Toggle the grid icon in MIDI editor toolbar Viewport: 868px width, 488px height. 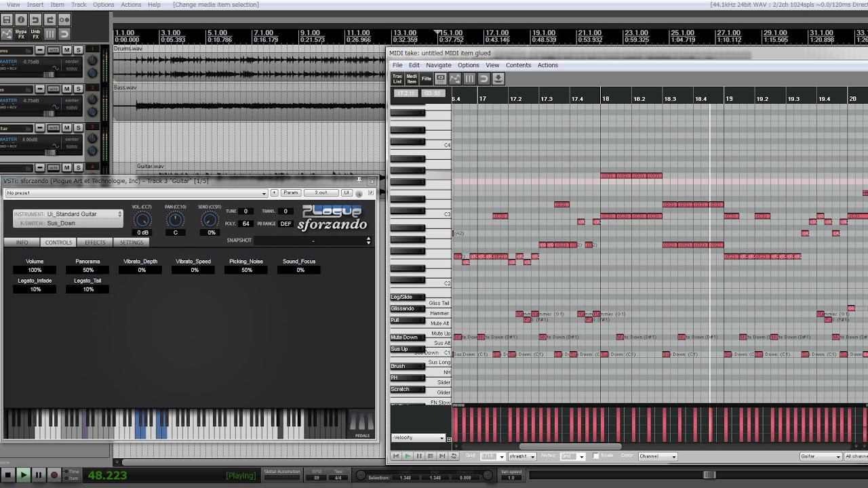coord(469,79)
